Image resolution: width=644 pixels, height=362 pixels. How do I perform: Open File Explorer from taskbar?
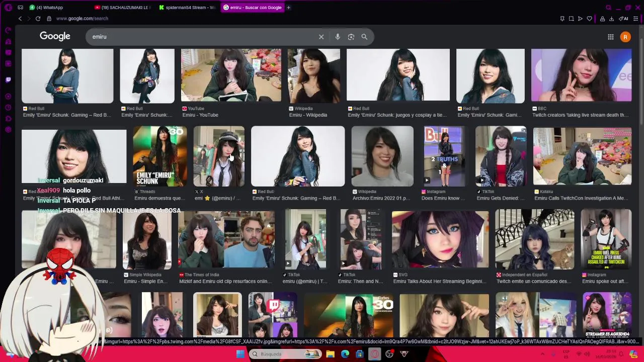[x=330, y=354]
